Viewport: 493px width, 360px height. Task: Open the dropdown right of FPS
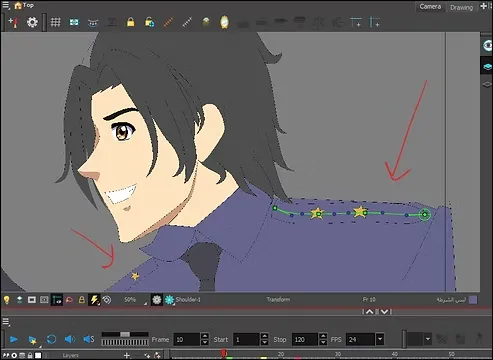coord(428,340)
